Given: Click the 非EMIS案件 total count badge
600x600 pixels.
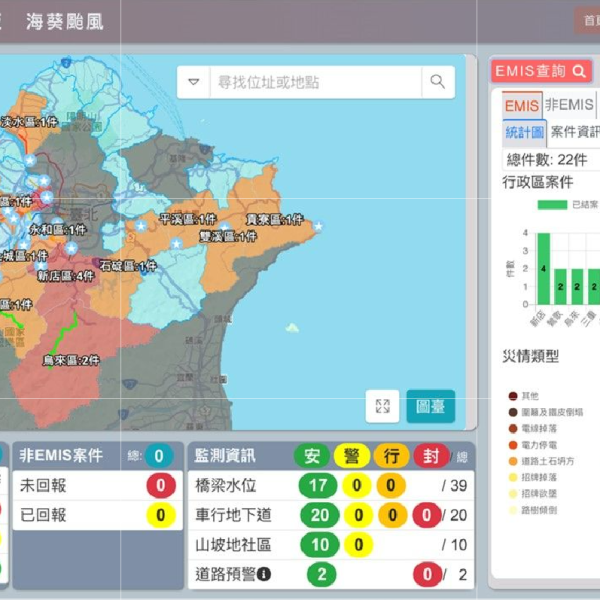Looking at the screenshot, I should pos(159,456).
